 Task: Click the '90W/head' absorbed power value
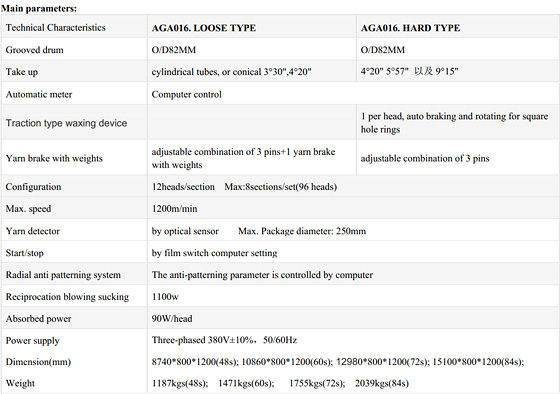tap(172, 318)
